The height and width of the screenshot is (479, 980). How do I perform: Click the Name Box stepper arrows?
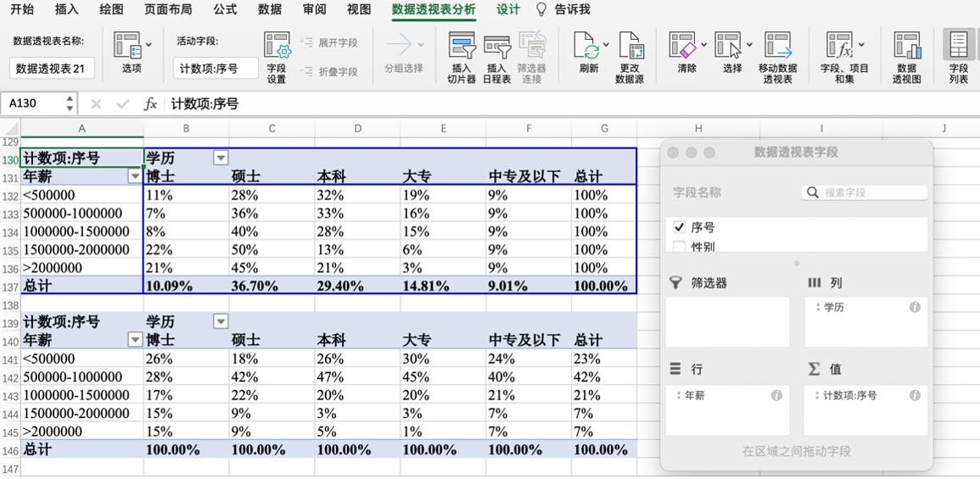pyautogui.click(x=70, y=103)
